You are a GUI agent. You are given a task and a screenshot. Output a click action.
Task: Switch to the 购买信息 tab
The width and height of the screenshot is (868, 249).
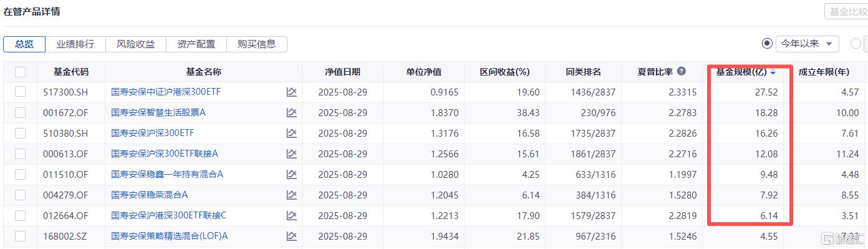click(257, 44)
